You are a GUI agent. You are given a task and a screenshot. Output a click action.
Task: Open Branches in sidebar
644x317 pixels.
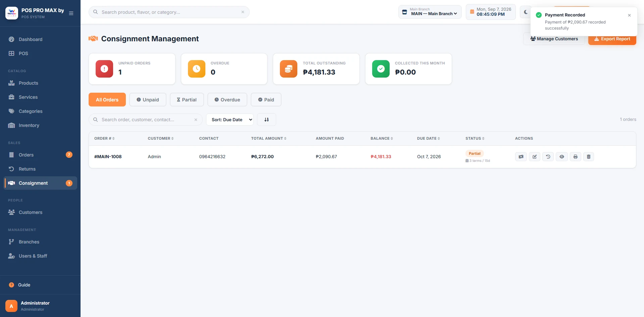point(40,242)
